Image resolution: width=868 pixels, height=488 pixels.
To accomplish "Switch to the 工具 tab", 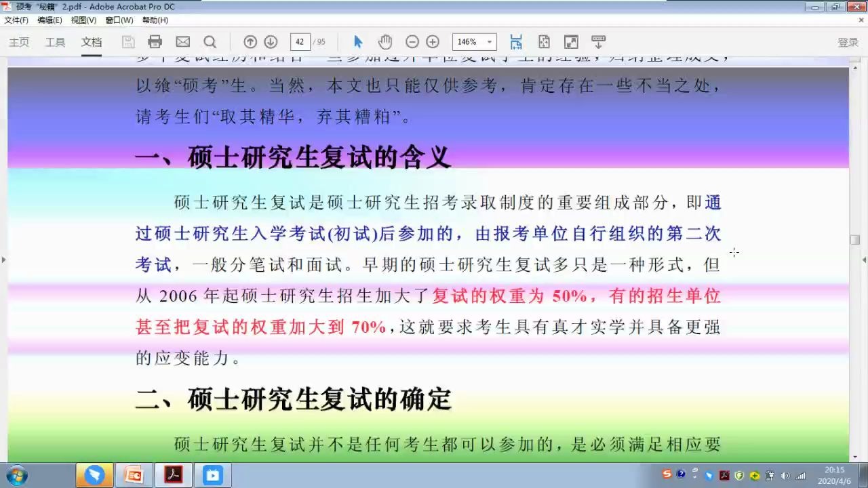I will 55,41.
